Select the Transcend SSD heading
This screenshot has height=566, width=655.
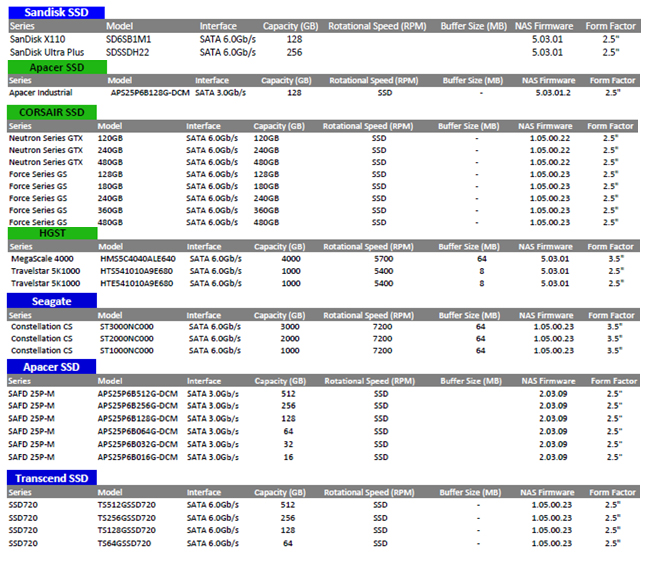coord(52,478)
